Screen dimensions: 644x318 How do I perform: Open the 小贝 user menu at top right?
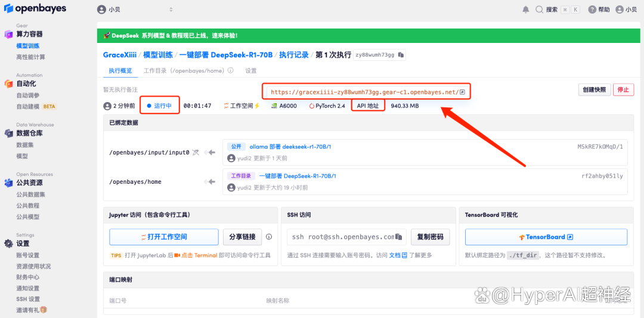pos(626,10)
